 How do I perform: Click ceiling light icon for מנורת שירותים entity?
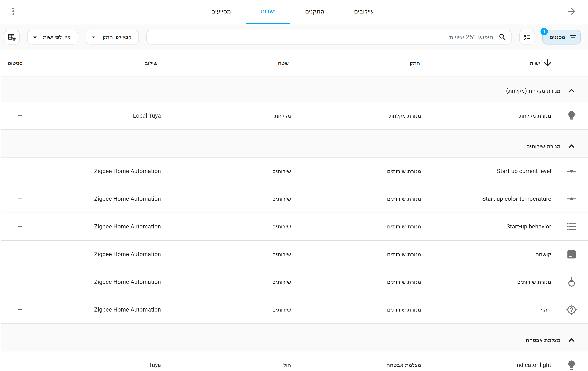(x=571, y=282)
